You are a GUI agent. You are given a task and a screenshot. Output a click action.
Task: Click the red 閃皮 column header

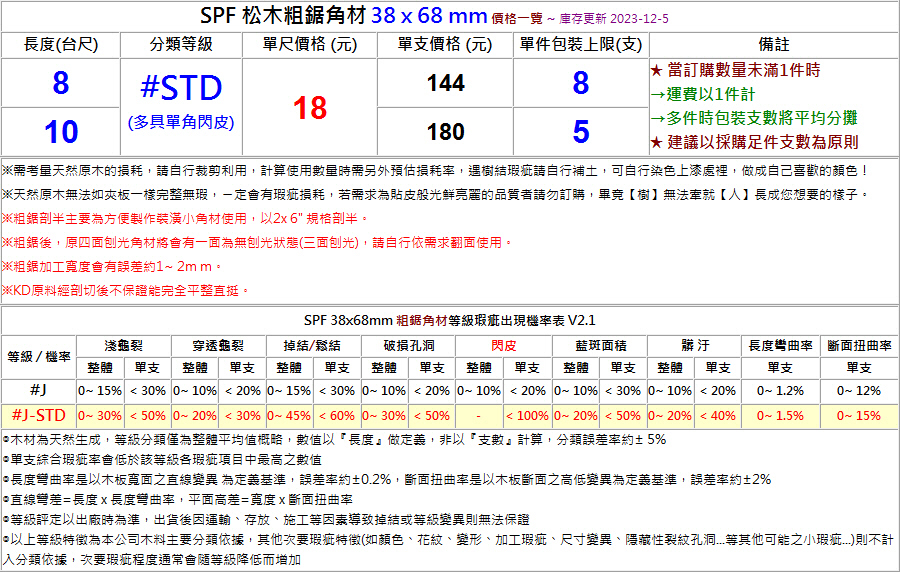503,346
